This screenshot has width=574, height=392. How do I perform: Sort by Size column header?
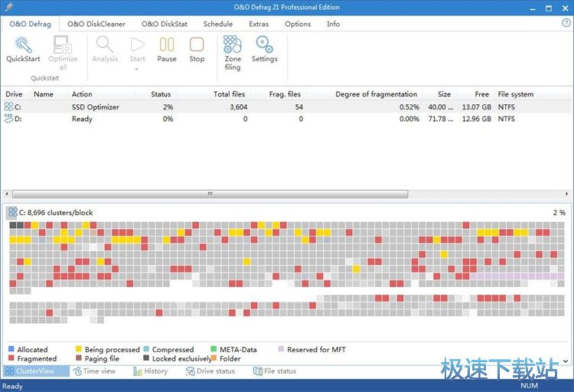[x=439, y=93]
